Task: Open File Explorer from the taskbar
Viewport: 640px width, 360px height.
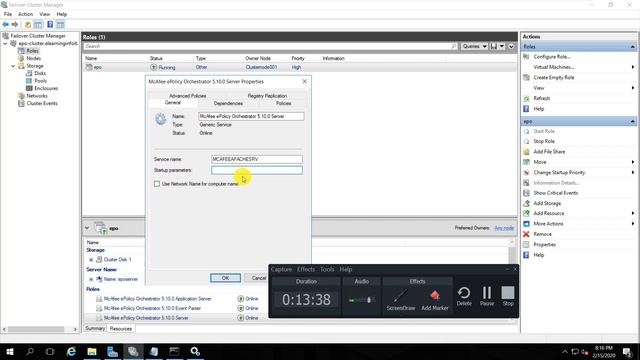Action: pos(92,351)
